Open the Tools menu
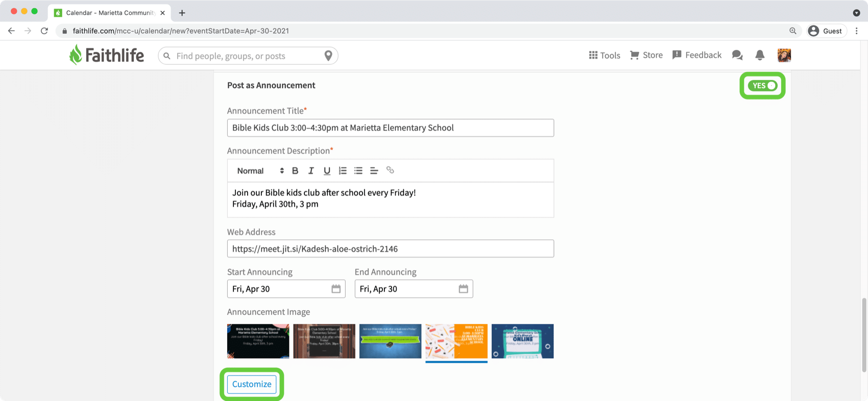The height and width of the screenshot is (401, 868). click(605, 55)
